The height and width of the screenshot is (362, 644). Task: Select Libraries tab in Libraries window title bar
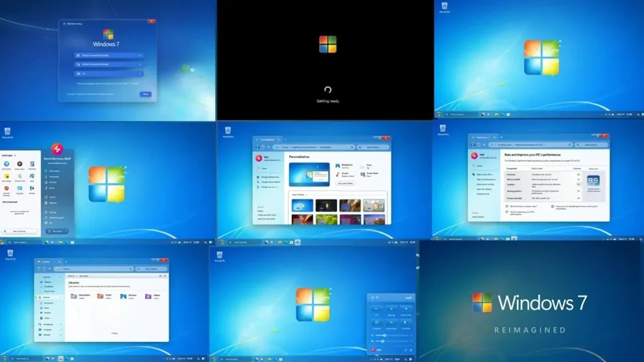pyautogui.click(x=48, y=262)
